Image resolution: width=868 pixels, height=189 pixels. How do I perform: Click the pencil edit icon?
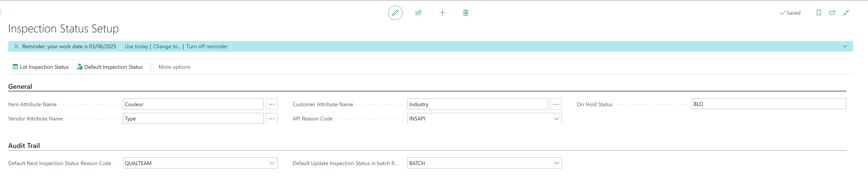pyautogui.click(x=395, y=13)
